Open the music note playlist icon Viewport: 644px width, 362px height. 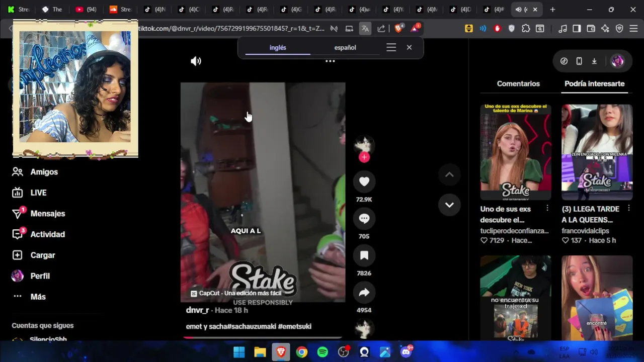coord(562,29)
